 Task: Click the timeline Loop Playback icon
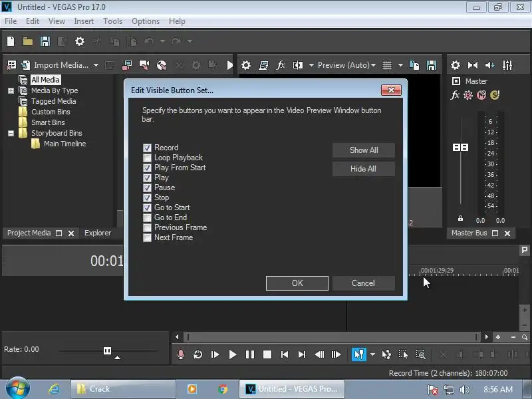[x=198, y=354]
